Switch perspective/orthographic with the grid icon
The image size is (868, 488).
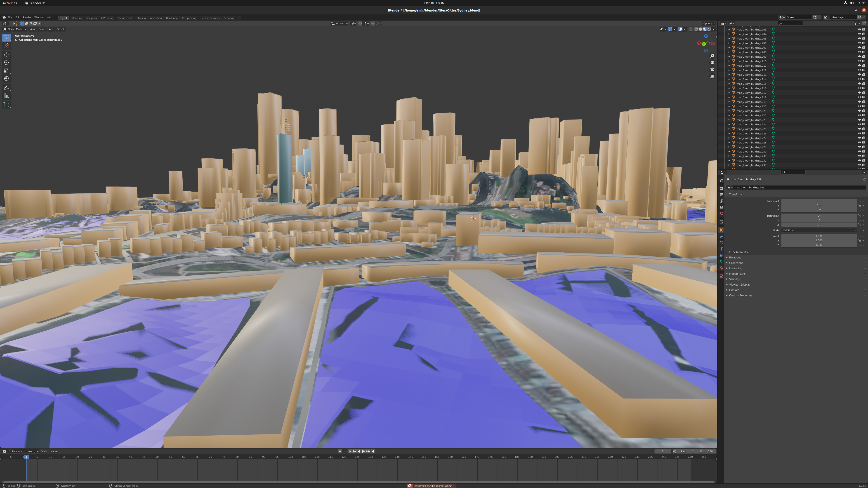[x=712, y=76]
